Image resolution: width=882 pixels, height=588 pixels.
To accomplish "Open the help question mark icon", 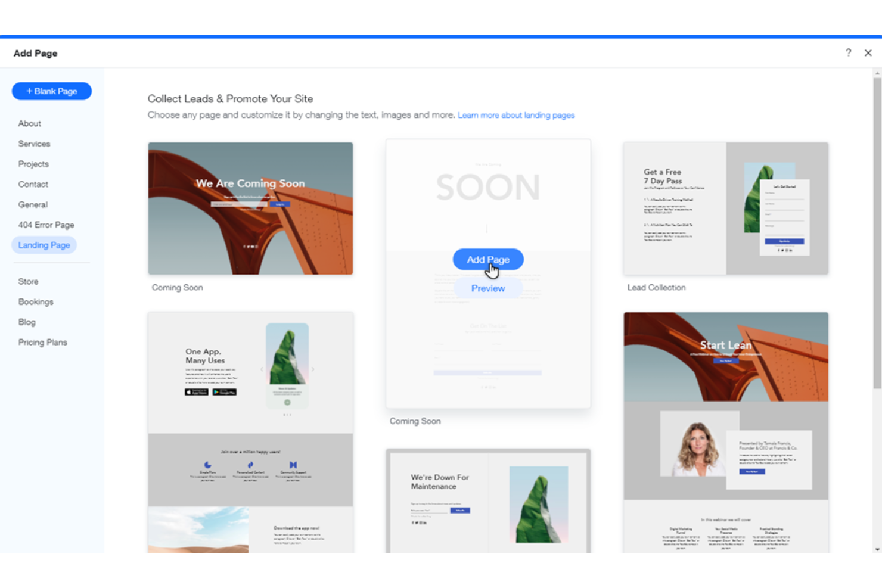I will [848, 53].
